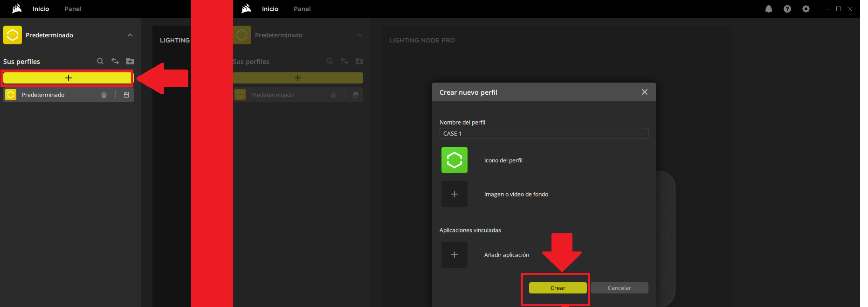Open three-dot menu on undimmed Predeterminado row
This screenshot has width=868, height=307.
[x=115, y=95]
